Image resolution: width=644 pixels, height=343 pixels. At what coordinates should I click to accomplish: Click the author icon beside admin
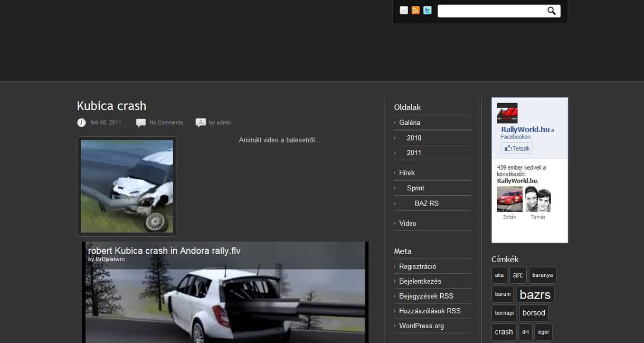201,123
